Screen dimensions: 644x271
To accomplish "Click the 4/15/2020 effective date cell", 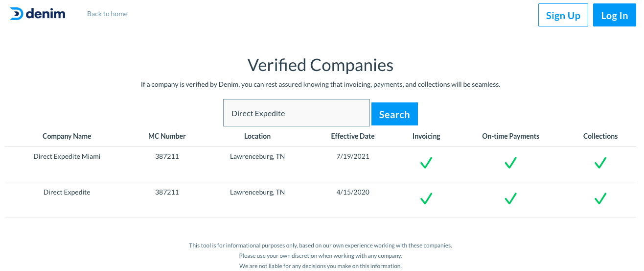I will 353,192.
